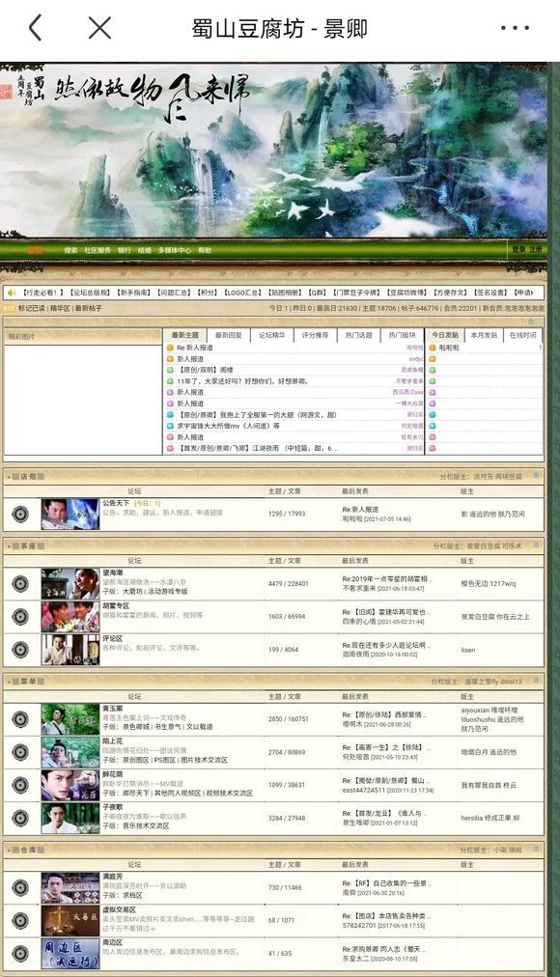Open 银行 in the green navigation bar
This screenshot has width=560, height=977.
[x=125, y=250]
